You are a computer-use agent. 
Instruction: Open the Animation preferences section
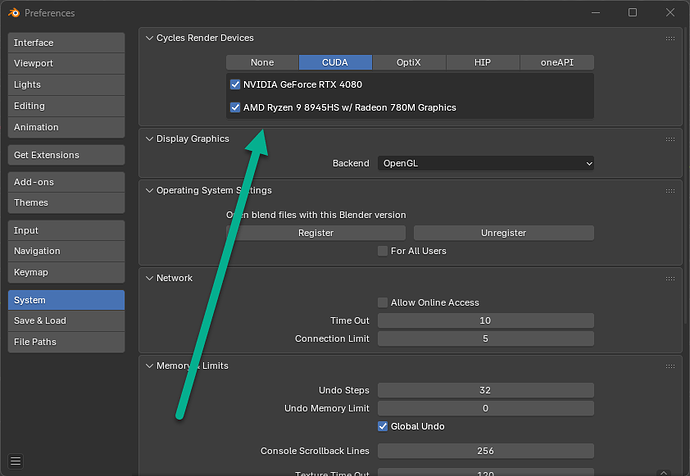[66, 127]
